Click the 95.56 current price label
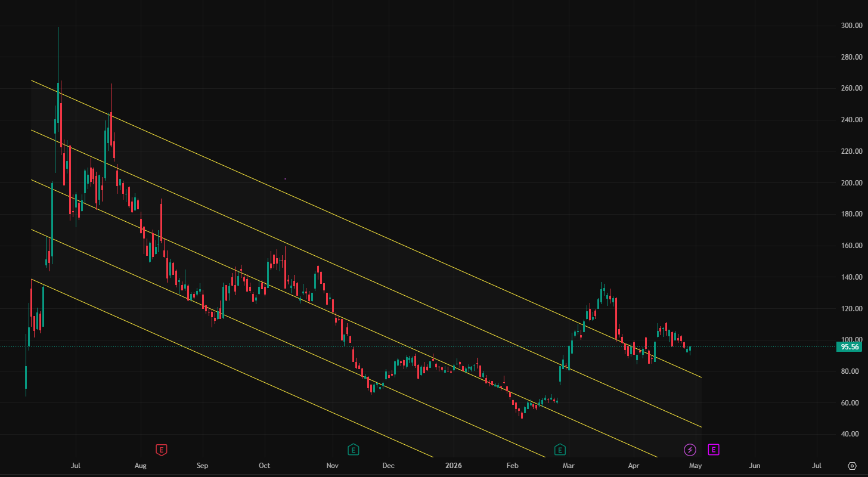The width and height of the screenshot is (868, 477). pos(850,347)
